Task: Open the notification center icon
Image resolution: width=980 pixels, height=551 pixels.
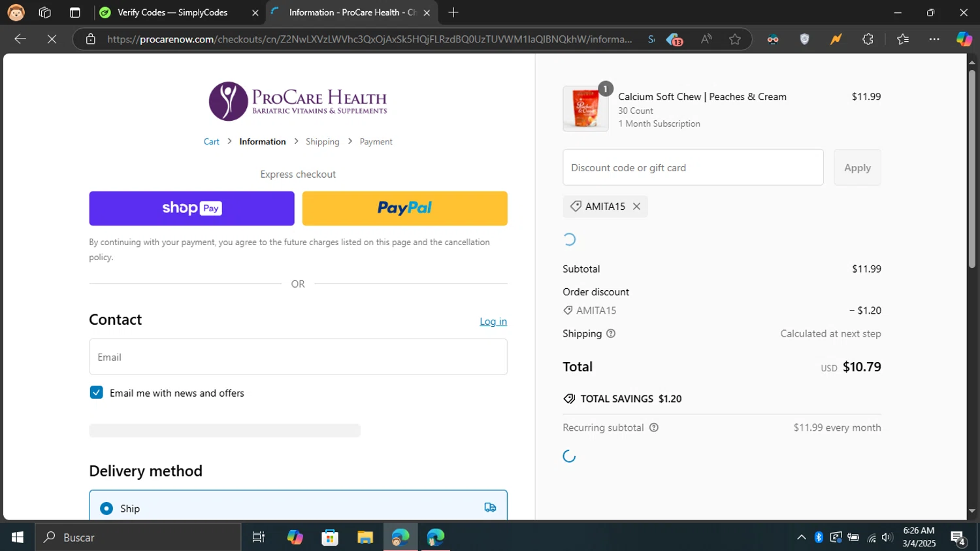Action: (958, 538)
